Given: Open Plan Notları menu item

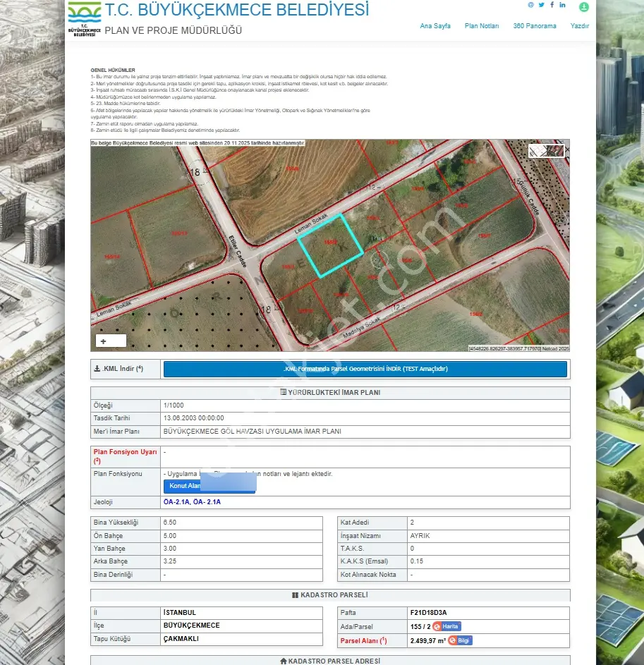Looking at the screenshot, I should (482, 26).
